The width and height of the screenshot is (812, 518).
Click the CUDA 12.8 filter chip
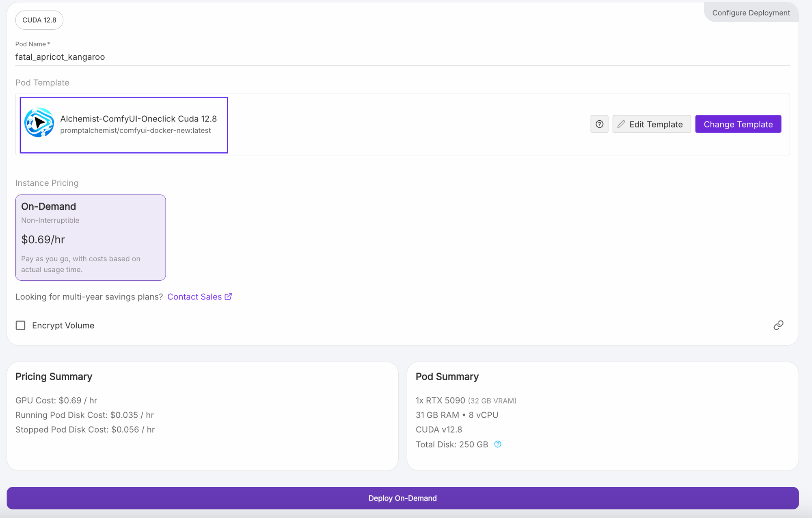click(x=39, y=20)
